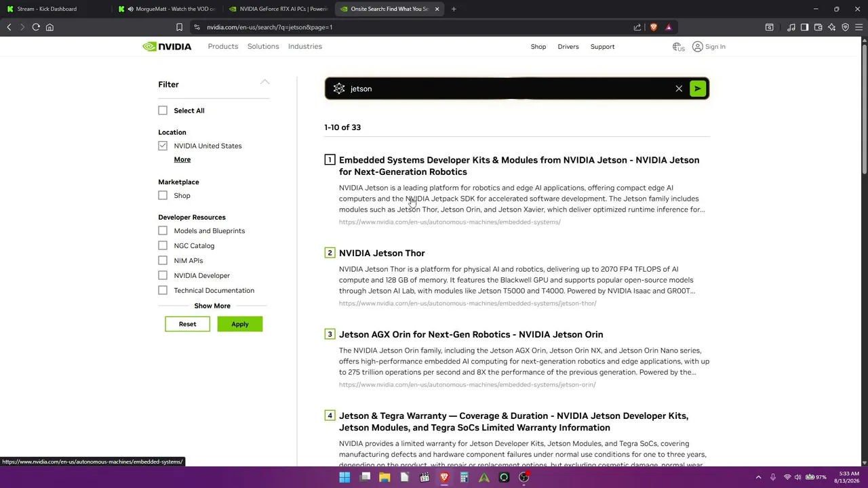Click the share icon in the address bar
Image resolution: width=868 pixels, height=488 pixels.
click(637, 27)
